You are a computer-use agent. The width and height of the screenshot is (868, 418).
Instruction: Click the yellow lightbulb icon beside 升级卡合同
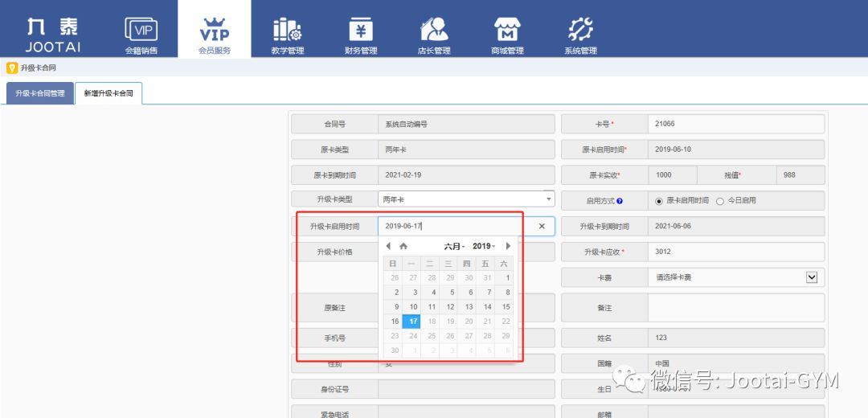[11, 68]
